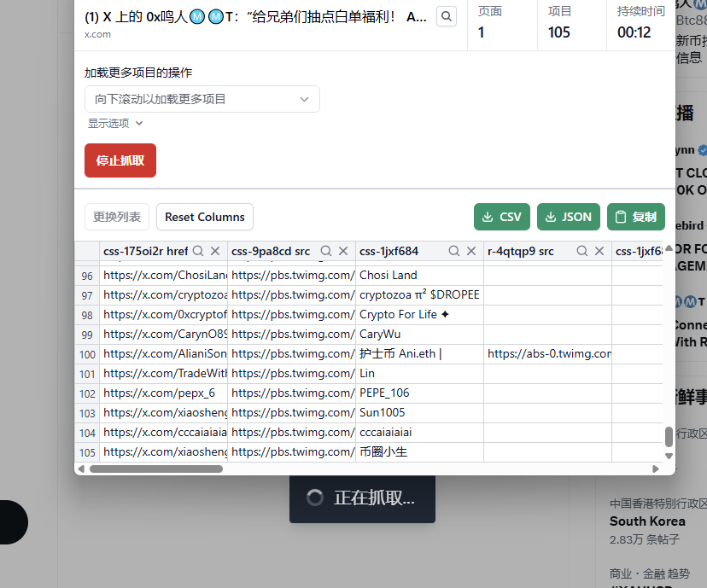The image size is (707, 588).
Task: Select cell 'CaryWu' in row 99
Action: [420, 335]
